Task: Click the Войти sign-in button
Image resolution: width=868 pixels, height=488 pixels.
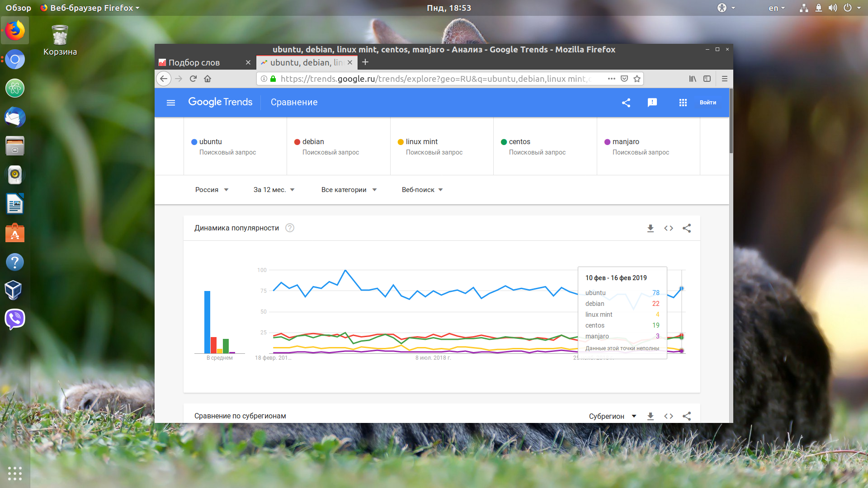Action: tap(708, 103)
